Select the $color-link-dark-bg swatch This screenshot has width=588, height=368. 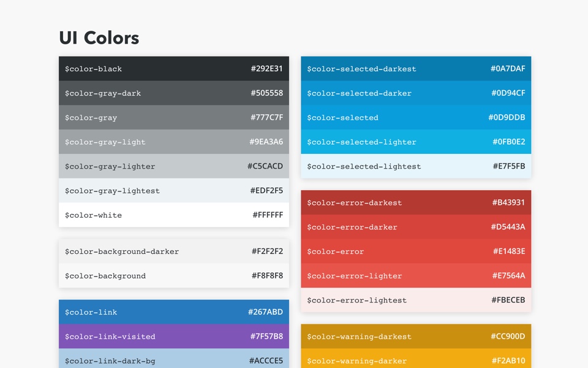click(x=173, y=360)
